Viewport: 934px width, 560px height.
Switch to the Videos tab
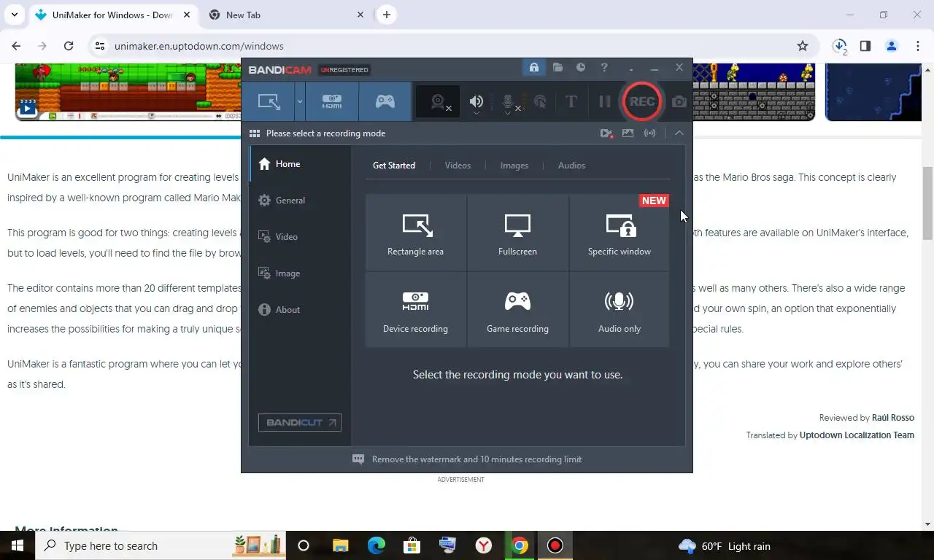[458, 166]
